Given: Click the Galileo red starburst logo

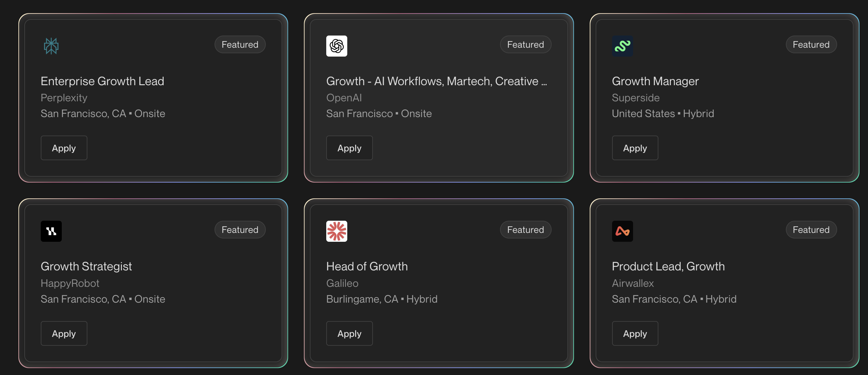Looking at the screenshot, I should coord(336,231).
